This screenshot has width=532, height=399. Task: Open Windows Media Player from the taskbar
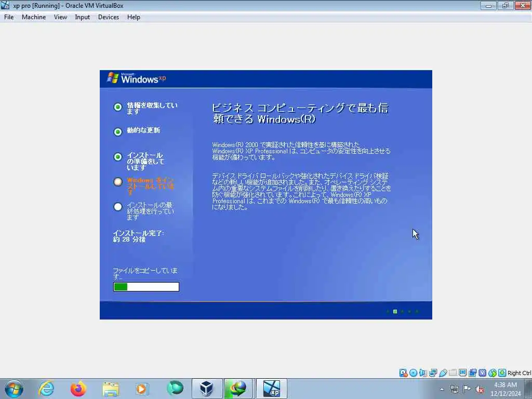tap(142, 389)
